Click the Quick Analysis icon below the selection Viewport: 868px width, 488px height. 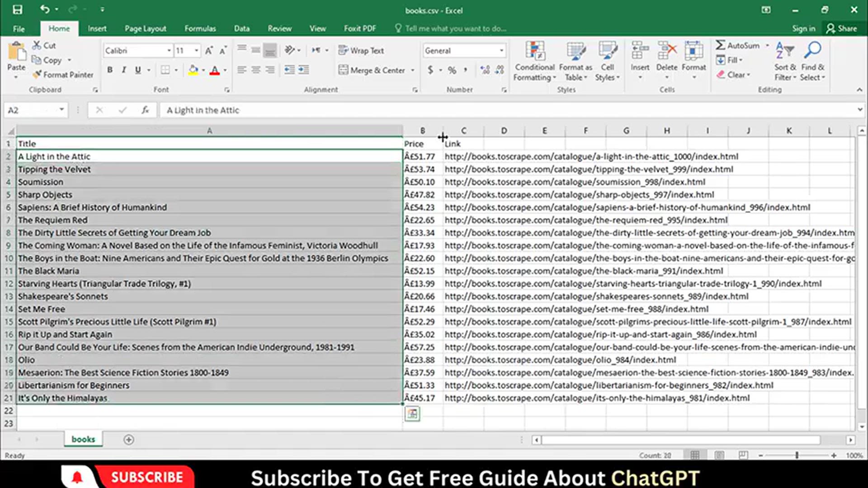[412, 414]
